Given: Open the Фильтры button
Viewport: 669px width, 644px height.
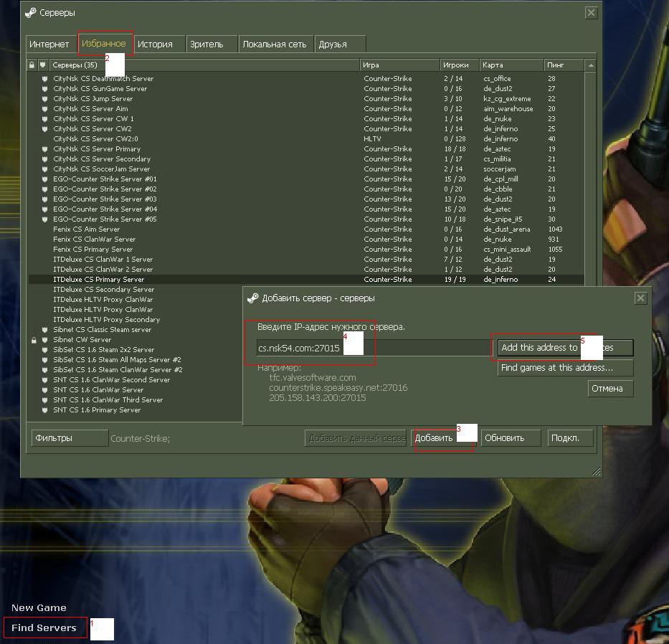Looking at the screenshot, I should coord(70,438).
